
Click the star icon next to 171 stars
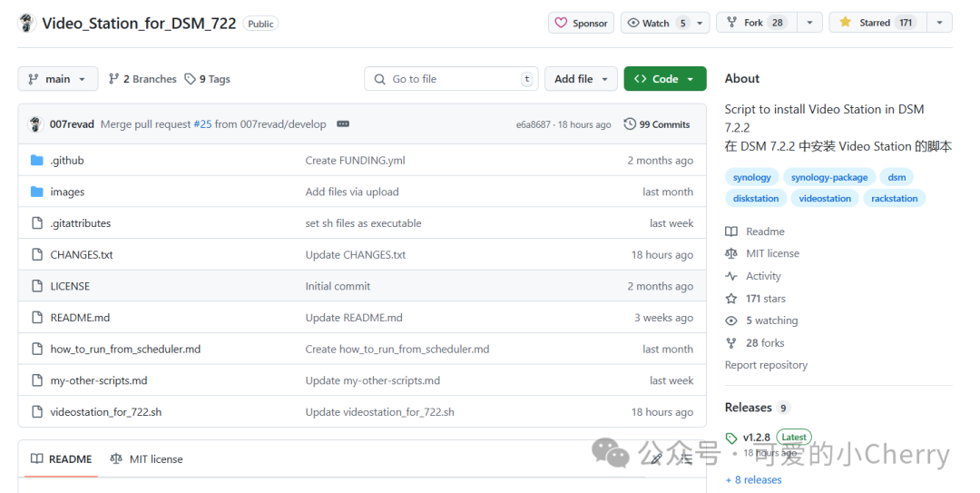pyautogui.click(x=731, y=299)
